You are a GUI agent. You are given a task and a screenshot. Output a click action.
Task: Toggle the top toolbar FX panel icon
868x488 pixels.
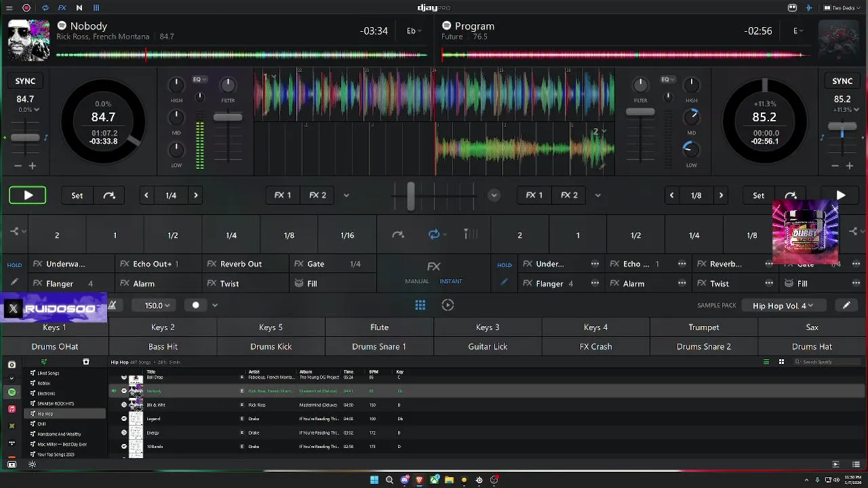pos(62,8)
